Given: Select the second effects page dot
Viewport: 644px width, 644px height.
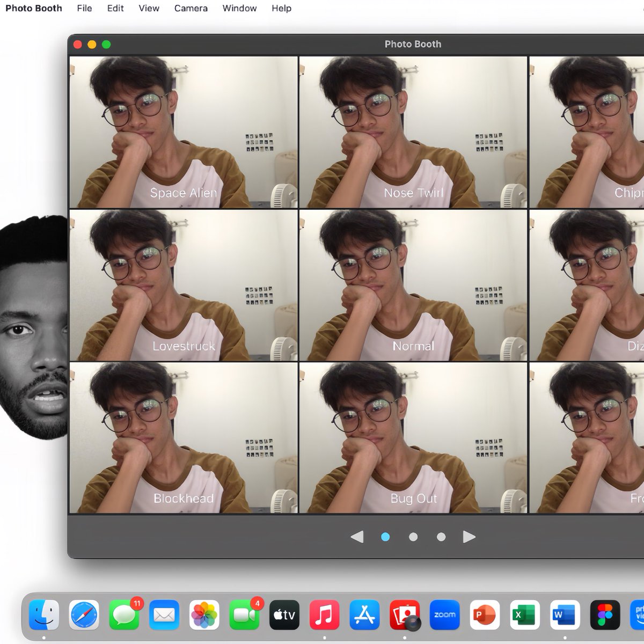Looking at the screenshot, I should point(413,537).
